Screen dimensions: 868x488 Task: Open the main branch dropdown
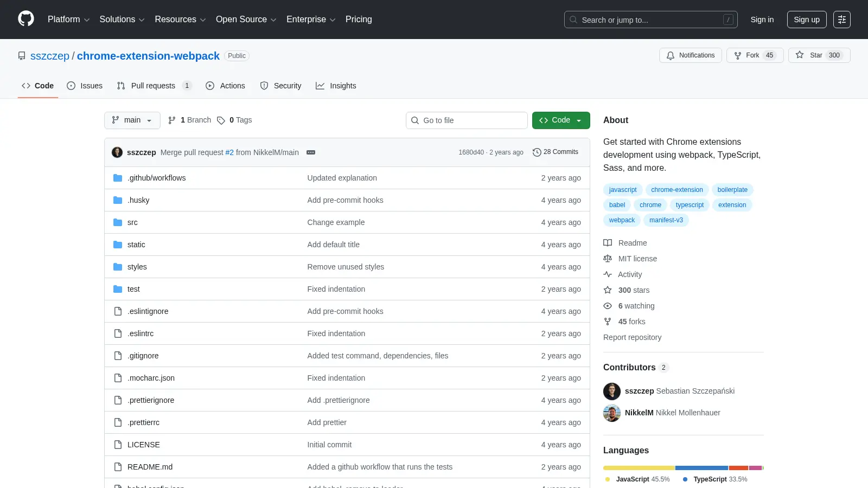click(132, 120)
